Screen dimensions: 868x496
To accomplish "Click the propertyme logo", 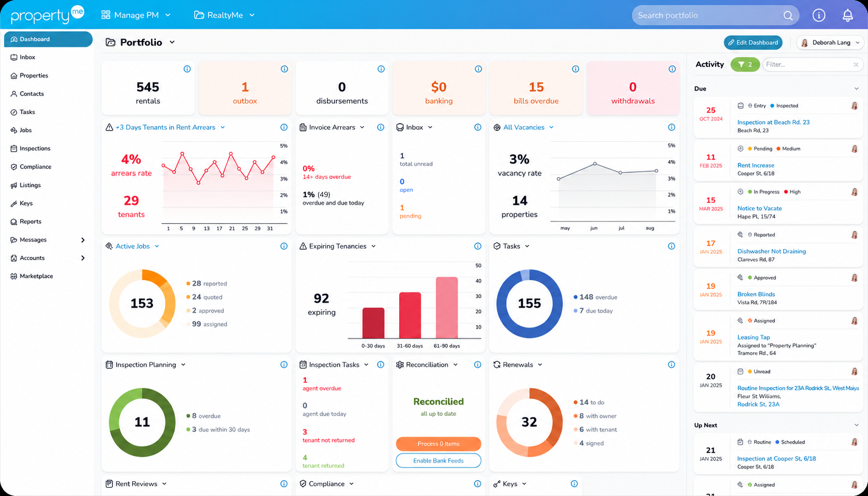I will point(47,15).
